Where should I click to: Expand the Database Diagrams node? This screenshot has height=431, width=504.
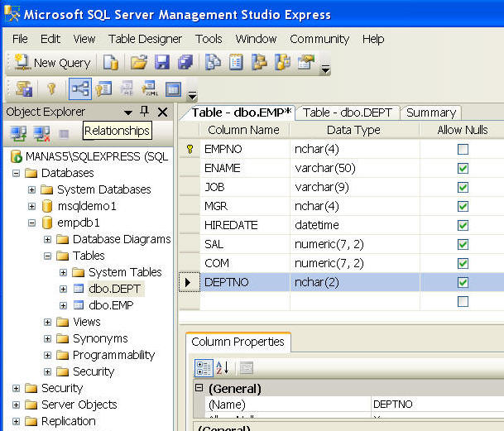(x=47, y=239)
